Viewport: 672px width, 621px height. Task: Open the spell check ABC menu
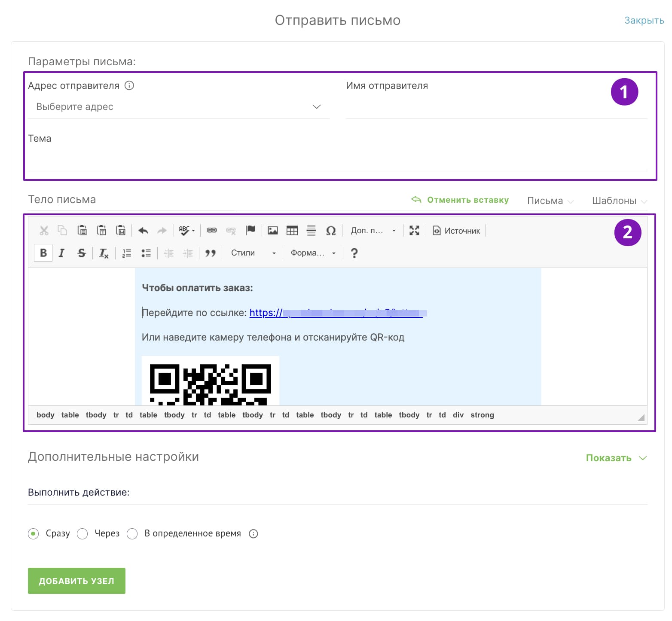(187, 231)
